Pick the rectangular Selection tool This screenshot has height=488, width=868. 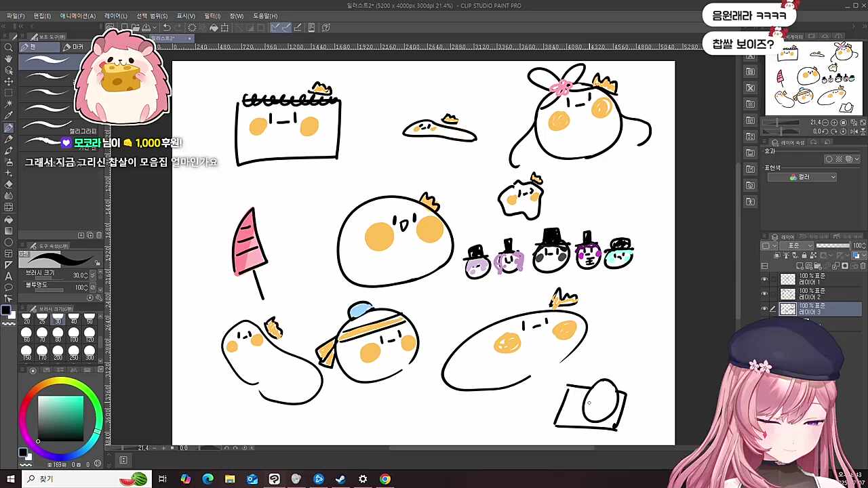9,94
